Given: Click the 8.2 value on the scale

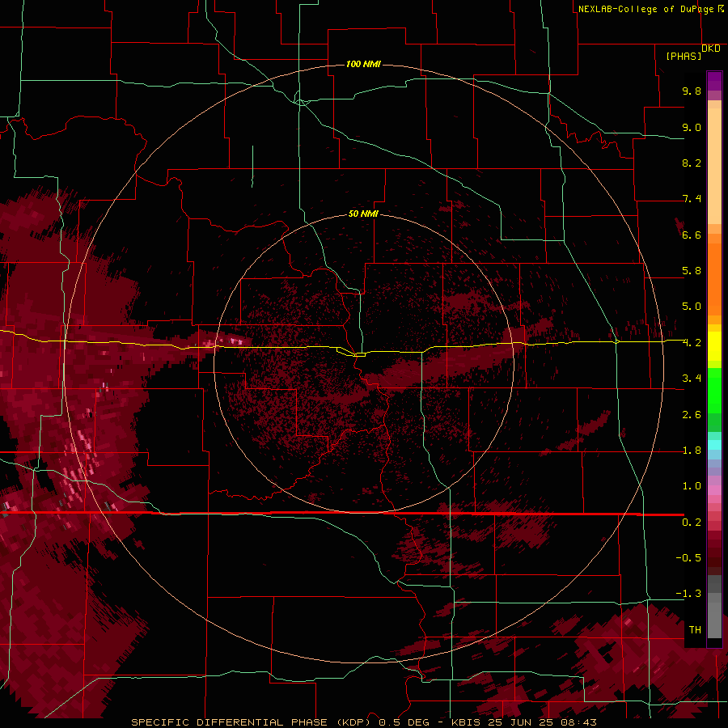Looking at the screenshot, I should (692, 163).
